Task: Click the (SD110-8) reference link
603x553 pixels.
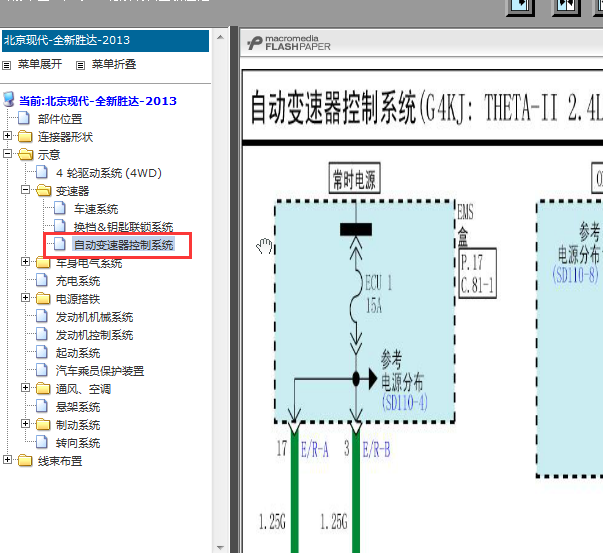Action: tap(576, 275)
